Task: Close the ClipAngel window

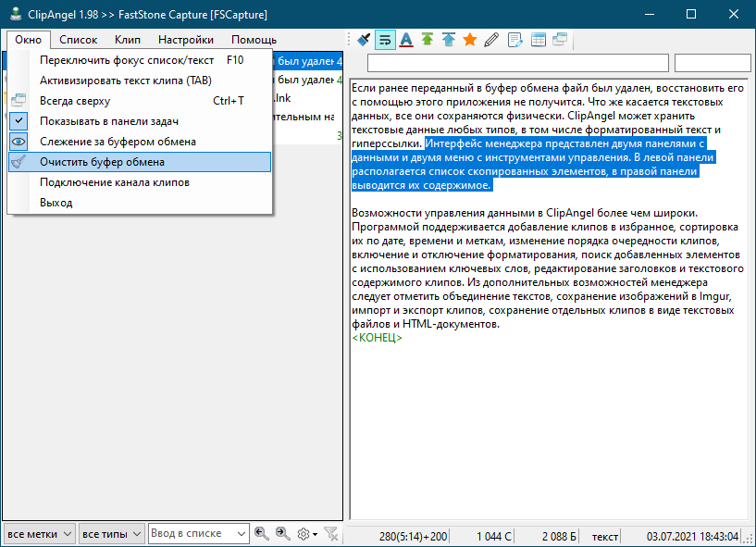Action: pyautogui.click(x=734, y=14)
